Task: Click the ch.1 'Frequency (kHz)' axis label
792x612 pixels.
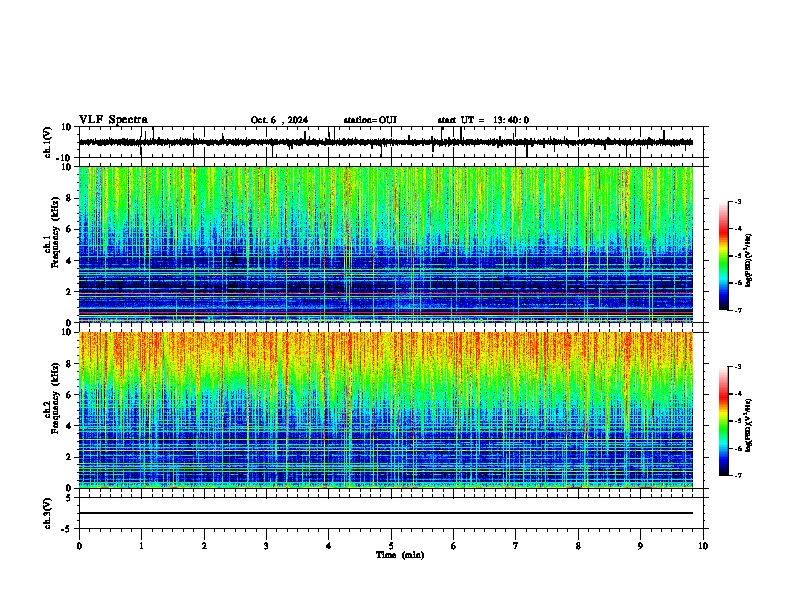Action: (x=56, y=232)
